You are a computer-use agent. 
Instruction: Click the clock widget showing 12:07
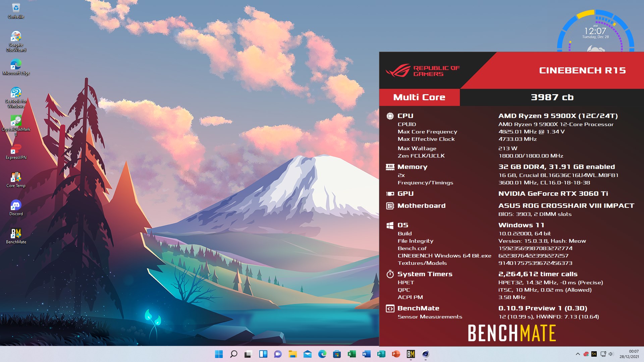pos(595,32)
